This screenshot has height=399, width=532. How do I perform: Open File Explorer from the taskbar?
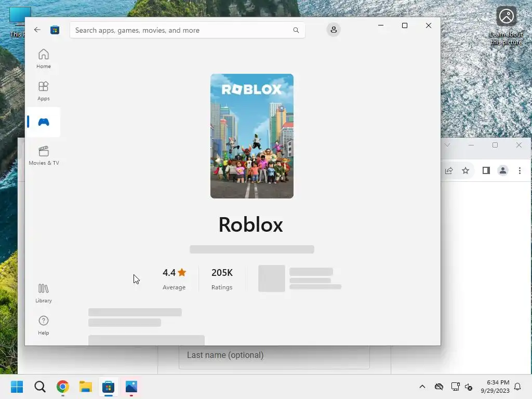click(x=86, y=387)
